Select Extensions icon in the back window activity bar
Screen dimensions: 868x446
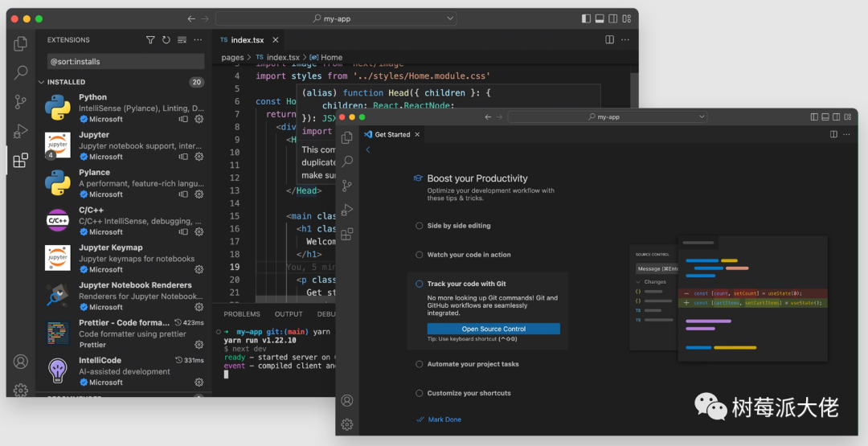pyautogui.click(x=20, y=161)
